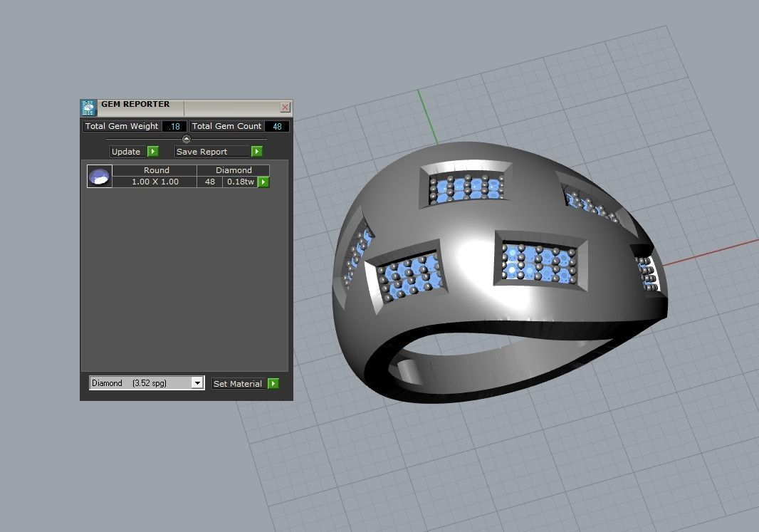
Task: Click the 'Total Gem Count' label
Action: pyautogui.click(x=226, y=126)
